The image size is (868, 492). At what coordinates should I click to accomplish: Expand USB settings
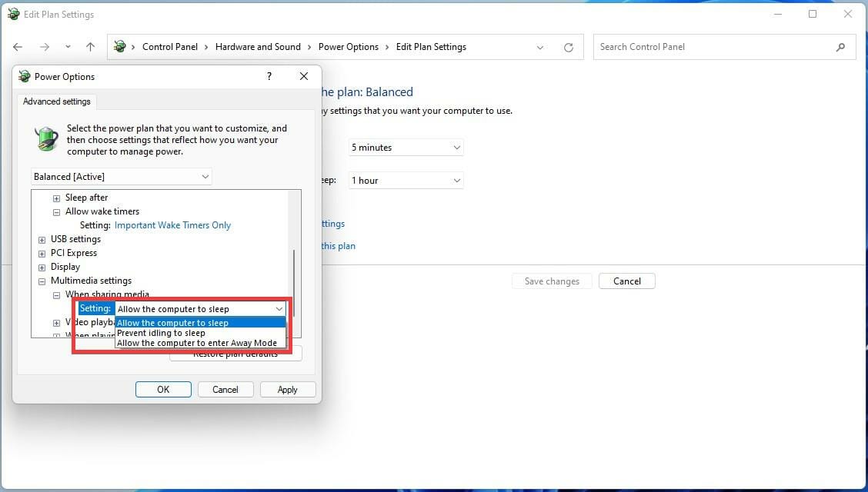click(x=42, y=239)
